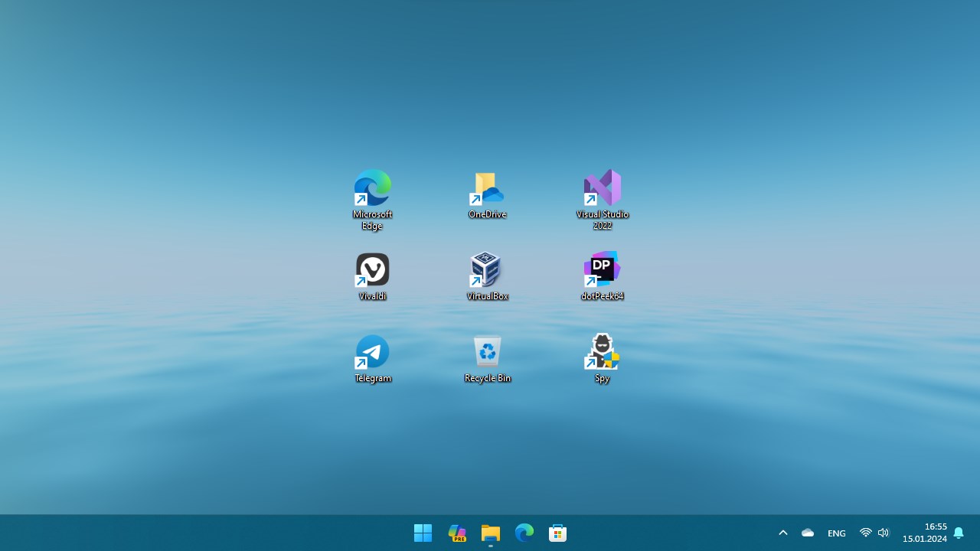Open the notification bell

959,533
